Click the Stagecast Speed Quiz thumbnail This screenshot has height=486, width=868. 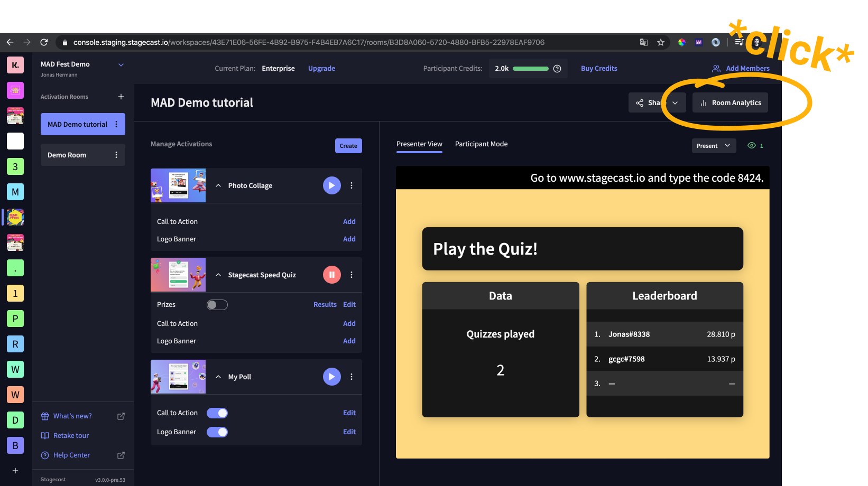(x=178, y=275)
